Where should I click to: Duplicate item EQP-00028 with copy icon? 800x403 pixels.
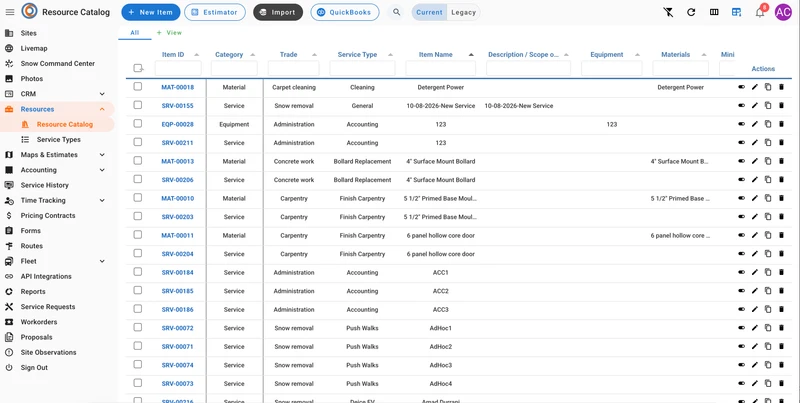(x=768, y=124)
